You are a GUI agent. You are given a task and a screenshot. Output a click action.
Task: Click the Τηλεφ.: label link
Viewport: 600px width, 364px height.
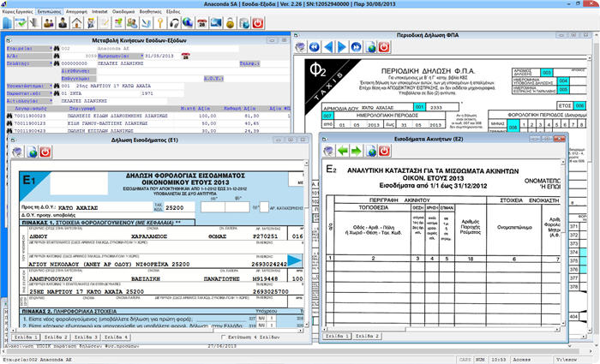(x=249, y=63)
